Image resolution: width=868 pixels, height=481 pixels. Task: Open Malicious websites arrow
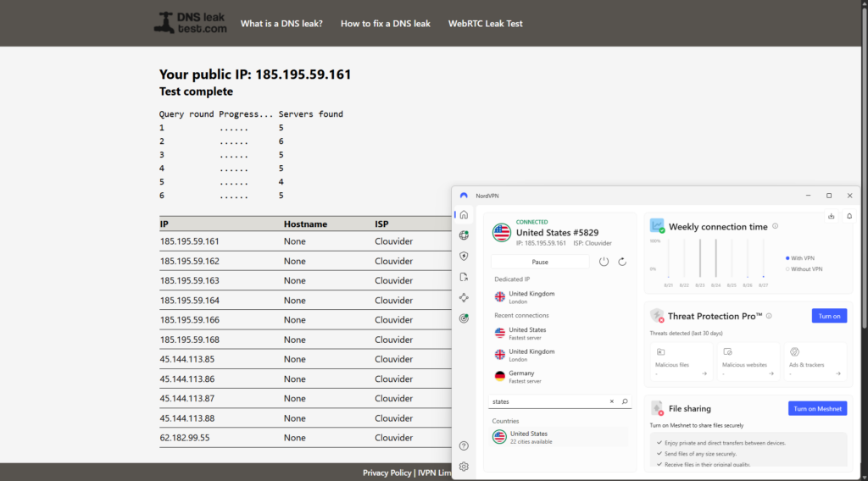point(771,373)
